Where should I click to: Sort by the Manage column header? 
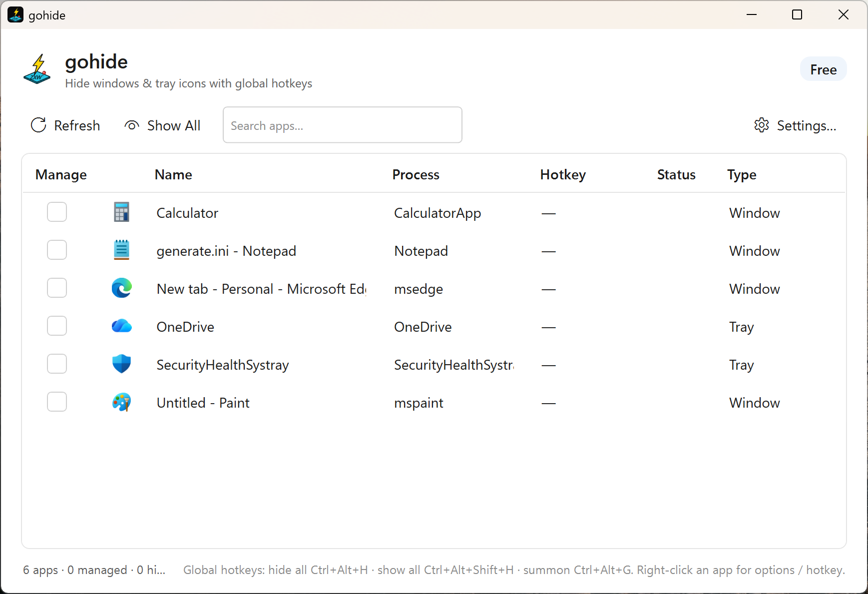point(61,174)
